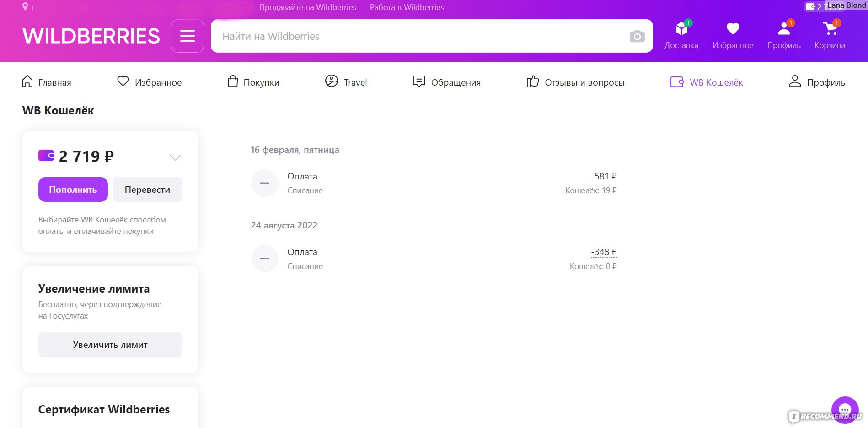Click the Перевести button
Viewport: 868px width, 428px height.
click(147, 190)
